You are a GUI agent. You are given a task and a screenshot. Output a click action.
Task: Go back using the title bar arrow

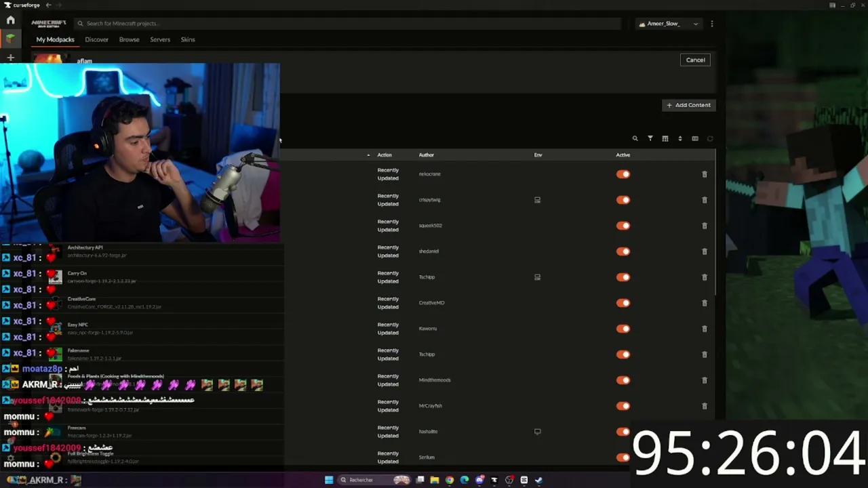tap(48, 5)
